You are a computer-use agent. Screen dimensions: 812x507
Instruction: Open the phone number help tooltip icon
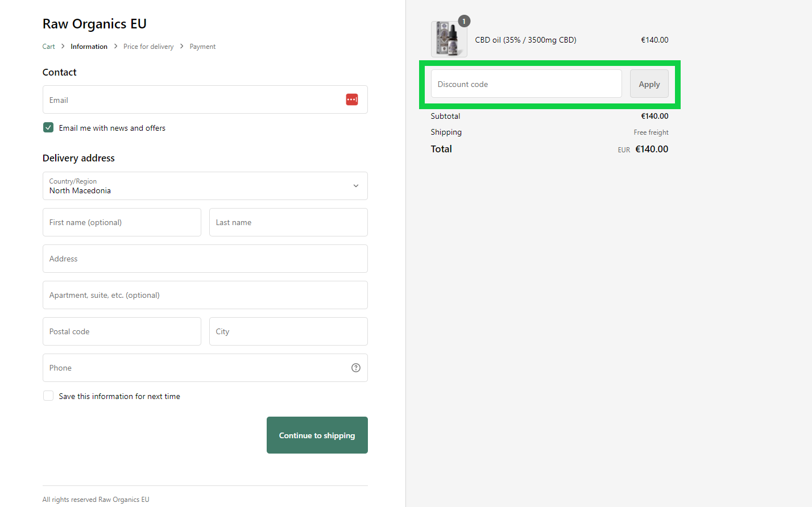point(356,368)
